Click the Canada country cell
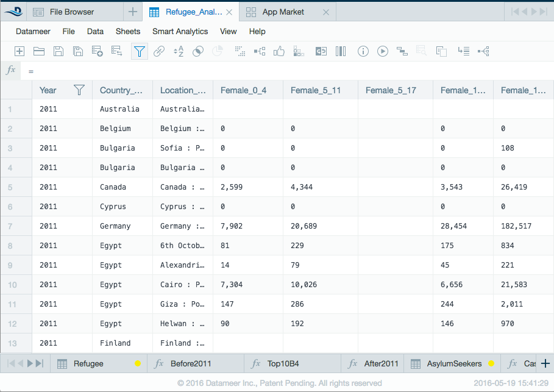This screenshot has height=392, width=554. click(x=123, y=187)
